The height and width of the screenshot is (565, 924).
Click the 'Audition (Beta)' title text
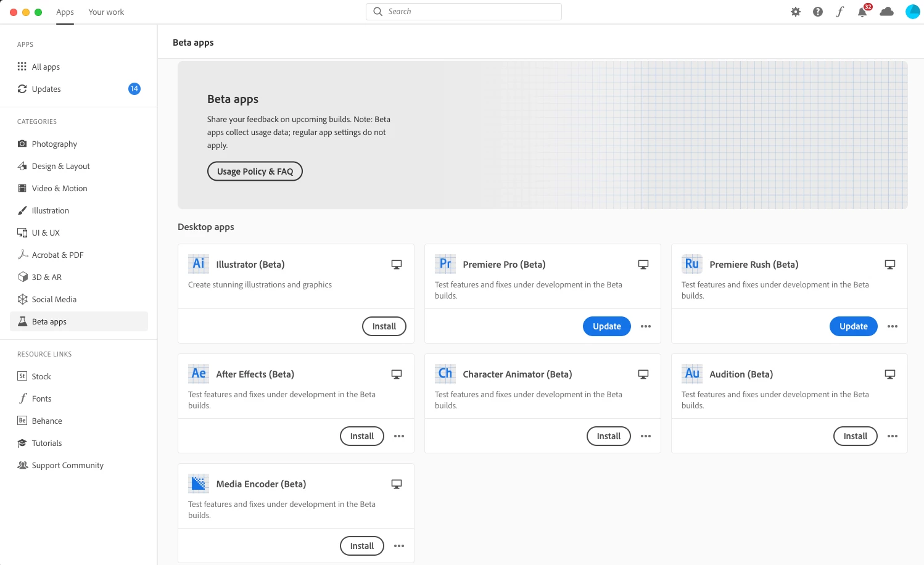click(x=741, y=374)
